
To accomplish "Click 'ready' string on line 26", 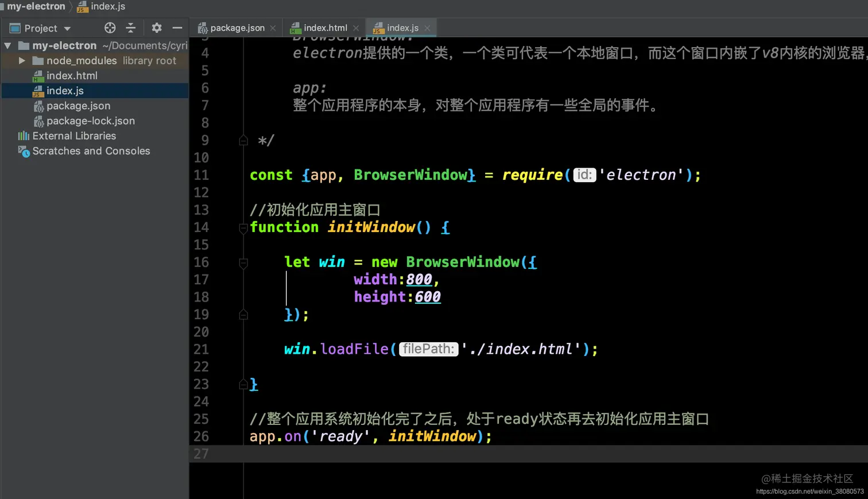I will (x=340, y=436).
